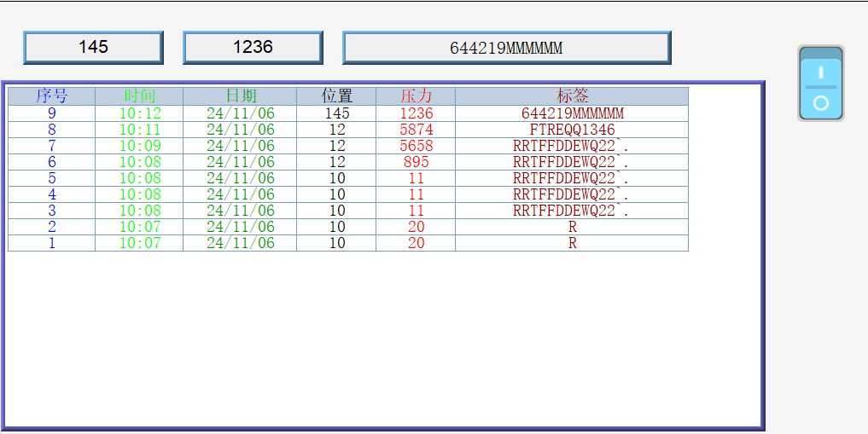Click the 序号 column header

point(51,96)
